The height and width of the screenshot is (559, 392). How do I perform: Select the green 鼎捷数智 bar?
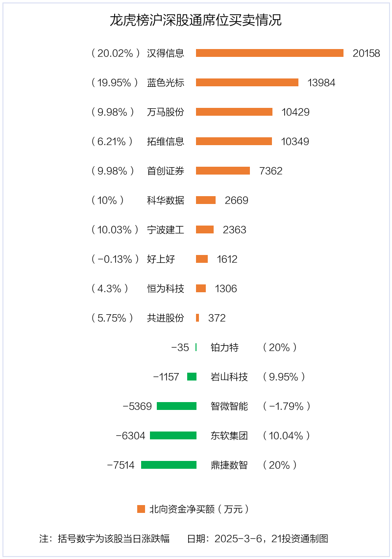169,465
